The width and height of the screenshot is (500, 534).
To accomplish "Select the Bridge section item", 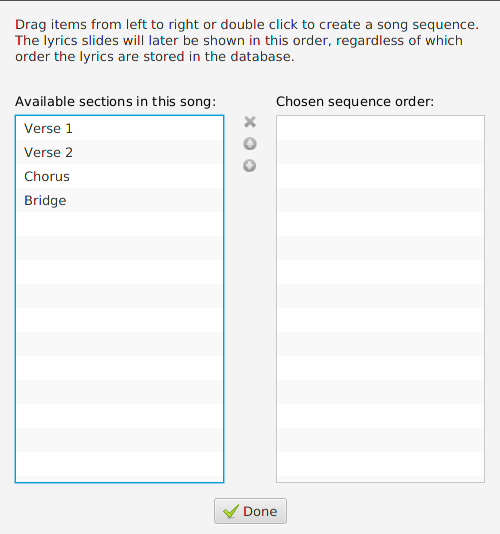I will tap(120, 200).
